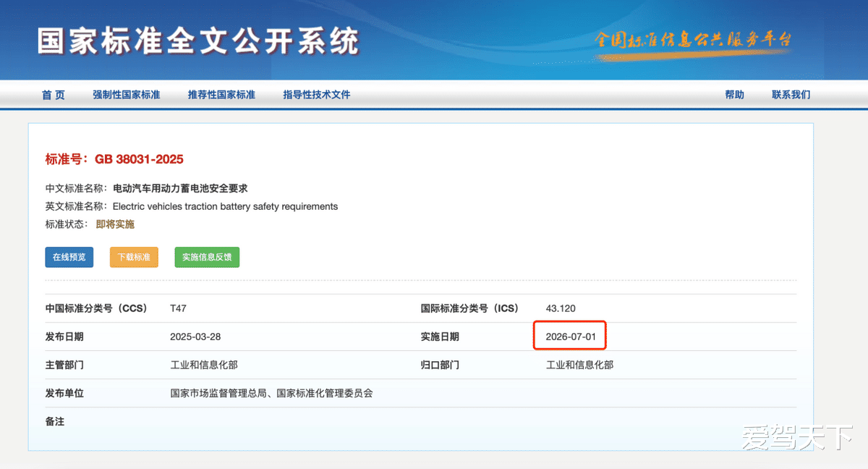Click 联系我们 contact link
Viewport: 868px width, 469px height.
[x=791, y=95]
